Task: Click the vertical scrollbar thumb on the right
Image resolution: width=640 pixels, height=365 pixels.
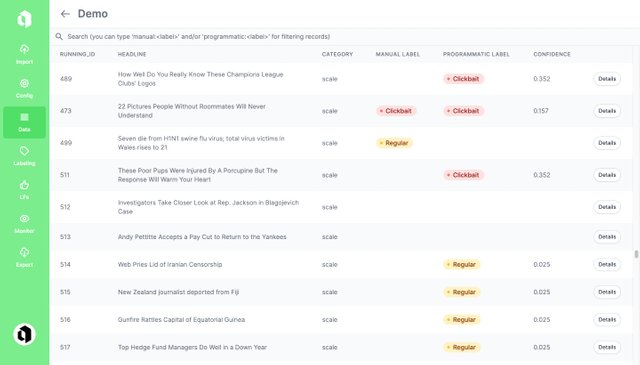Action: 636,254
